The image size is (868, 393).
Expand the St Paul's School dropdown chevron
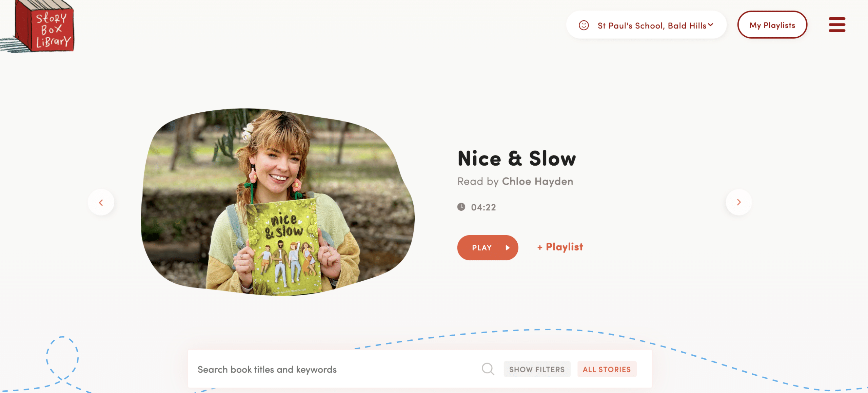click(x=710, y=24)
